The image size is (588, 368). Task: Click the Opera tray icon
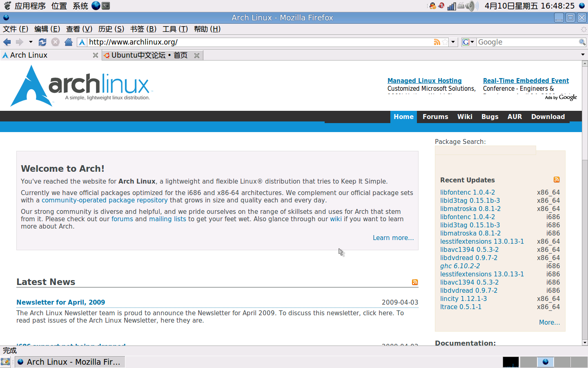point(441,6)
